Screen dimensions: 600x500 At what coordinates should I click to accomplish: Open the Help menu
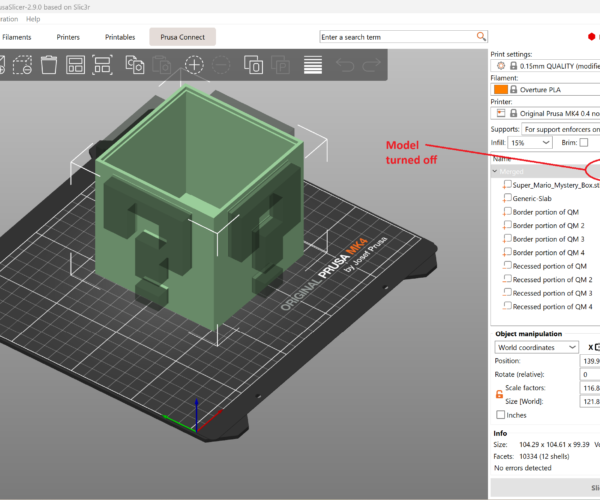33,19
